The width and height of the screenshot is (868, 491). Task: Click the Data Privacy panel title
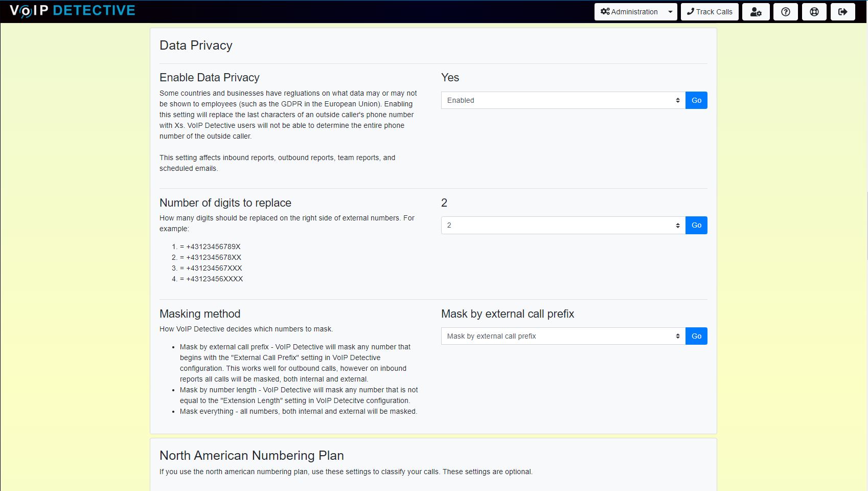tap(196, 46)
